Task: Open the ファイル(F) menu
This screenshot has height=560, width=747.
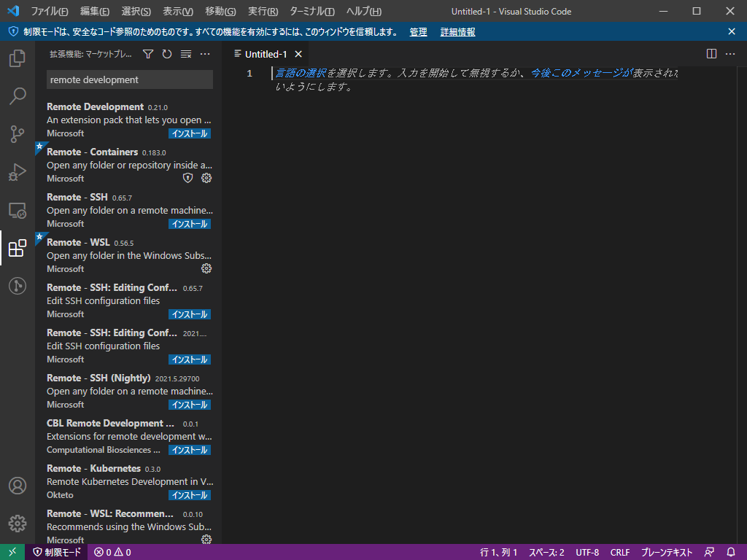Action: click(x=50, y=11)
